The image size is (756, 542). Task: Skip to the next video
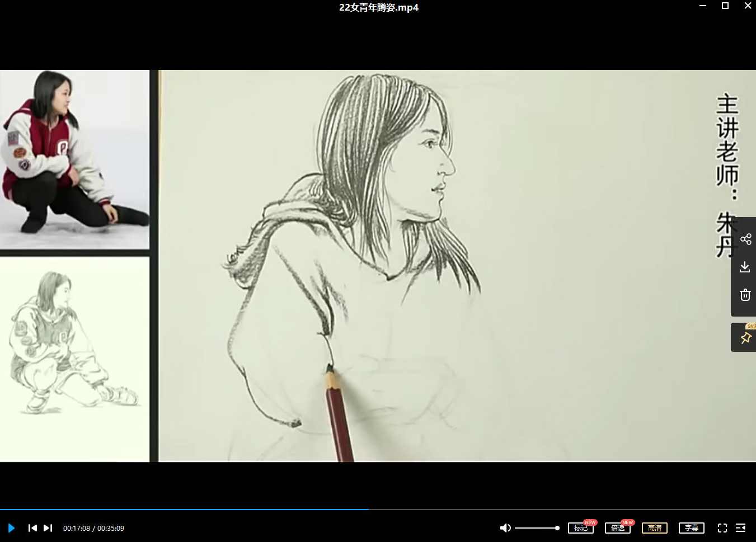pyautogui.click(x=48, y=528)
